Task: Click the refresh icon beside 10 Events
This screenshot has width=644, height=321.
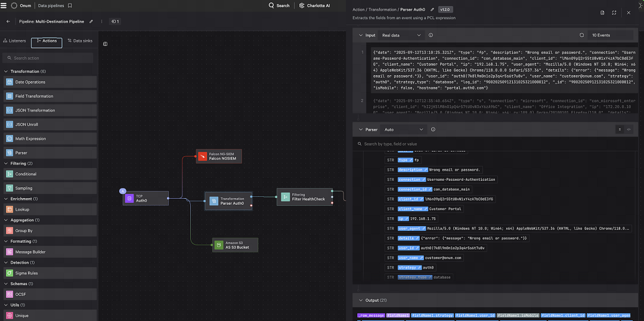Action: tap(581, 35)
